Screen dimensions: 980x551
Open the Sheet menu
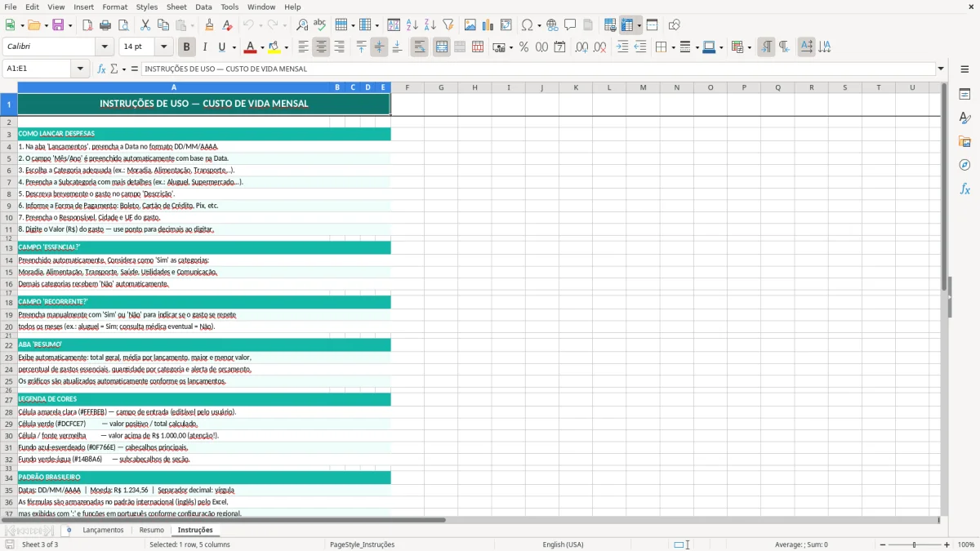click(176, 7)
